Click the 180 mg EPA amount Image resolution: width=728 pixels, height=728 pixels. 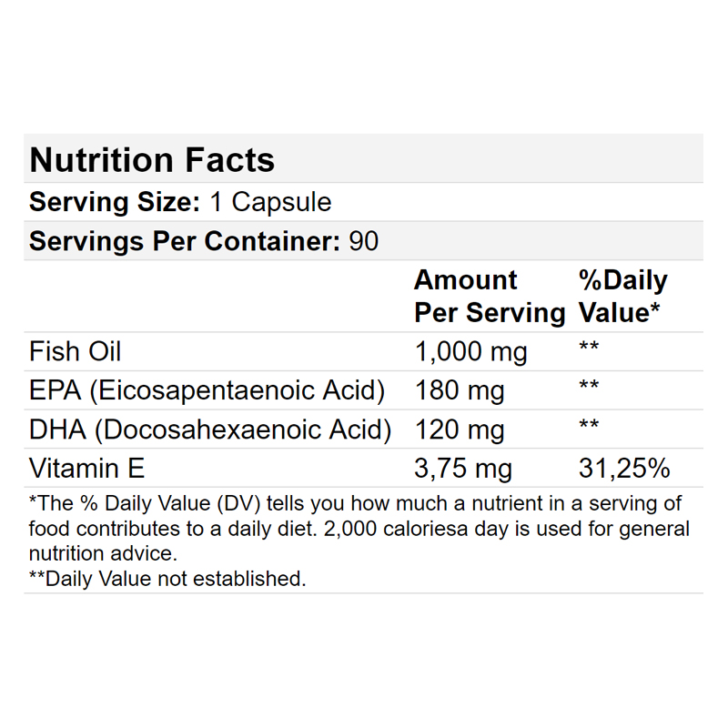pyautogui.click(x=460, y=390)
